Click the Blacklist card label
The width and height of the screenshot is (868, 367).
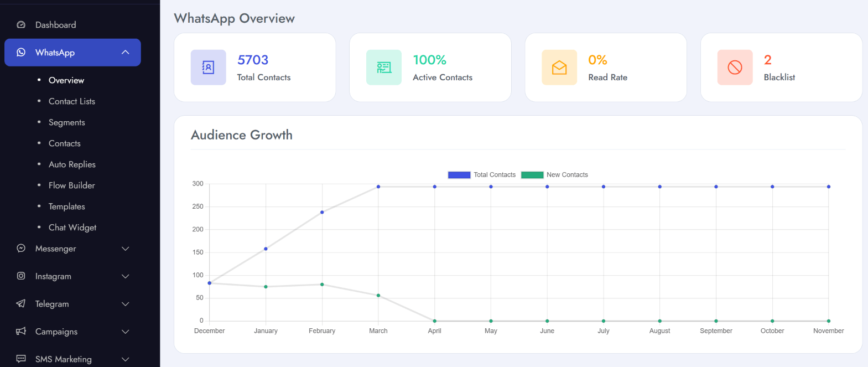pyautogui.click(x=779, y=77)
